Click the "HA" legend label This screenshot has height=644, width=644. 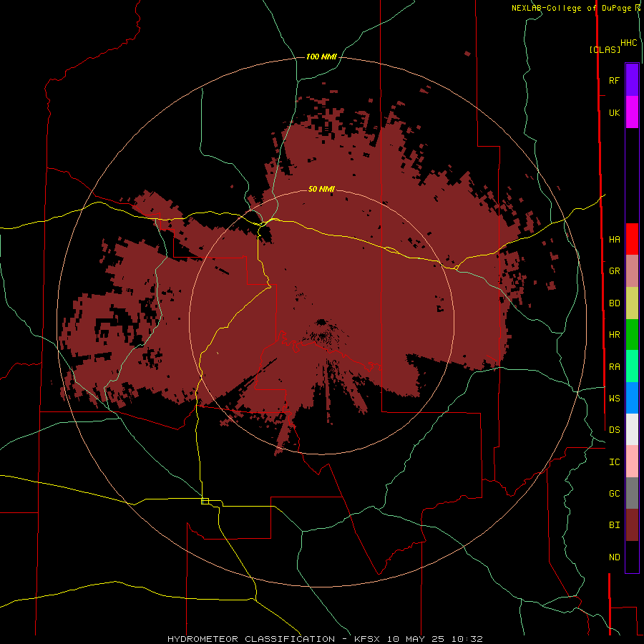614,240
